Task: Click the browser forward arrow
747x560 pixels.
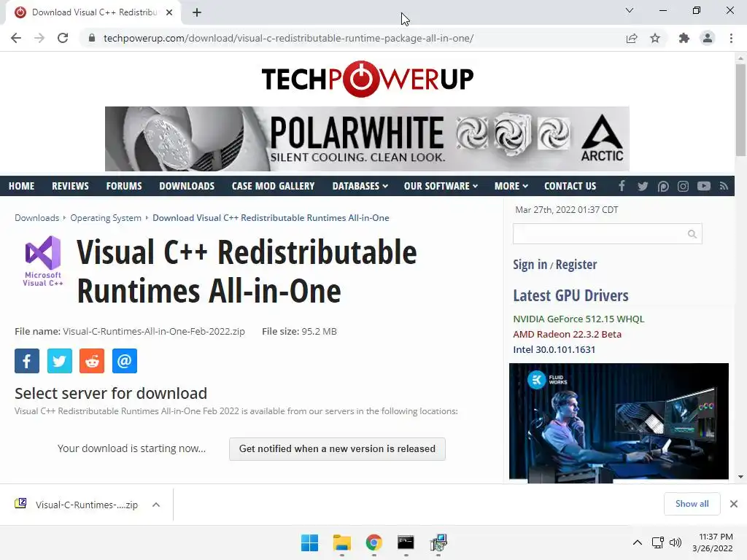Action: click(x=39, y=38)
